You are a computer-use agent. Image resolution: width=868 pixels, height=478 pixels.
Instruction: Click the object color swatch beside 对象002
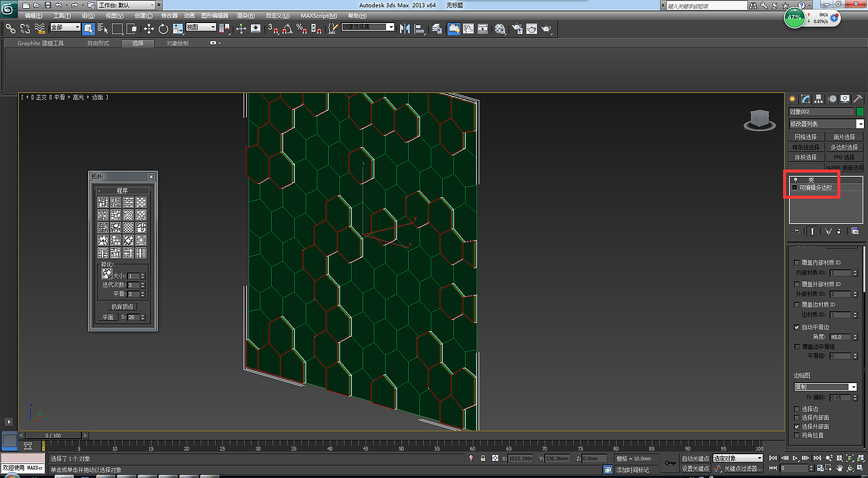point(860,112)
